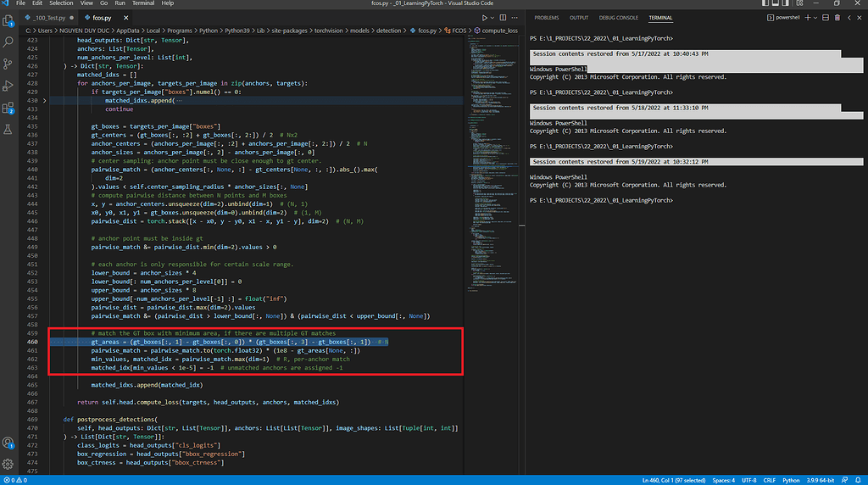The image size is (868, 485).
Task: Open Source Control view
Action: (x=8, y=64)
